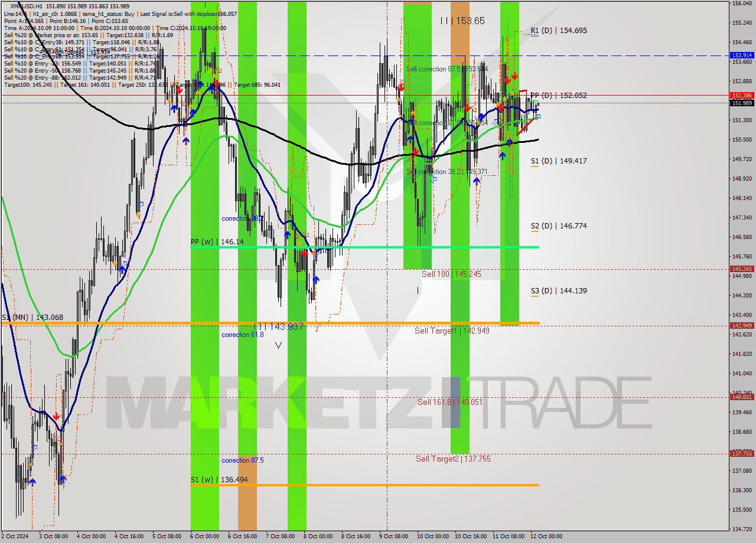The width and height of the screenshot is (756, 543).
Task: Click '8 Oct 00:00' on time axis
Action: pos(318,537)
